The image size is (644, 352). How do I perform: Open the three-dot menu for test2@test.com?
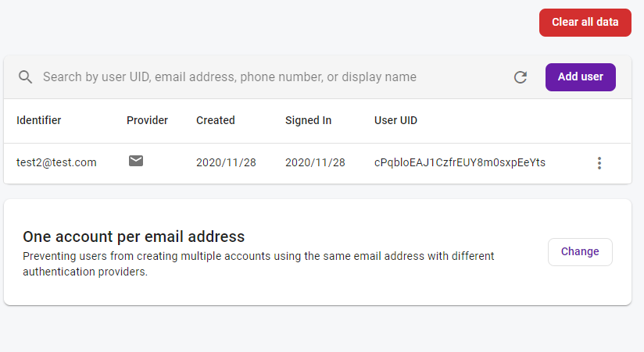[x=599, y=163]
